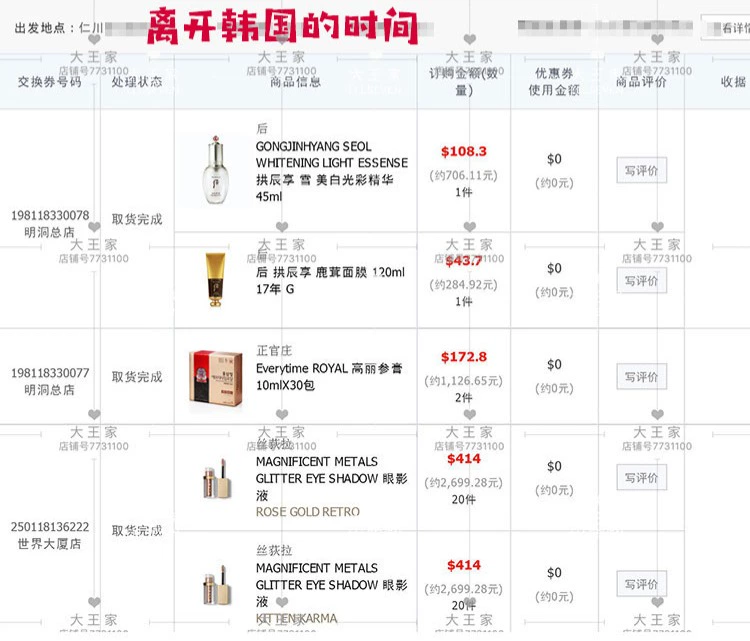Click the price $43.7
This screenshot has width=750, height=641.
pos(463,261)
